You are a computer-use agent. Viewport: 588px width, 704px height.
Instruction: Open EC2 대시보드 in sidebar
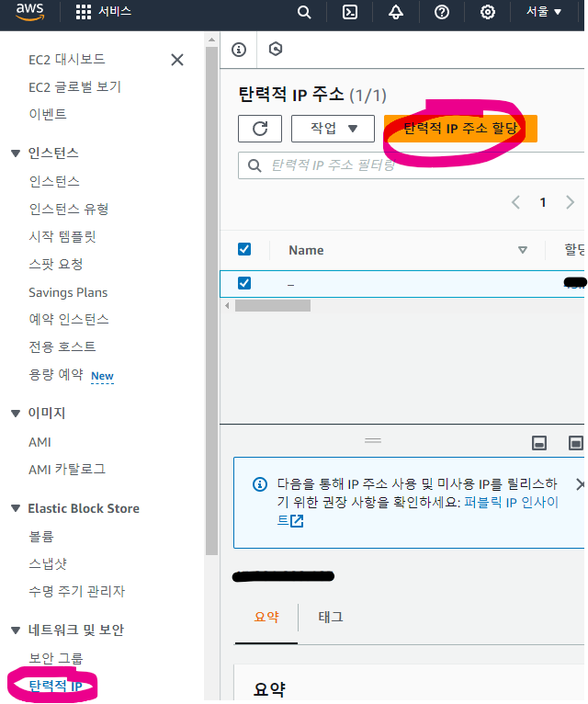click(67, 60)
